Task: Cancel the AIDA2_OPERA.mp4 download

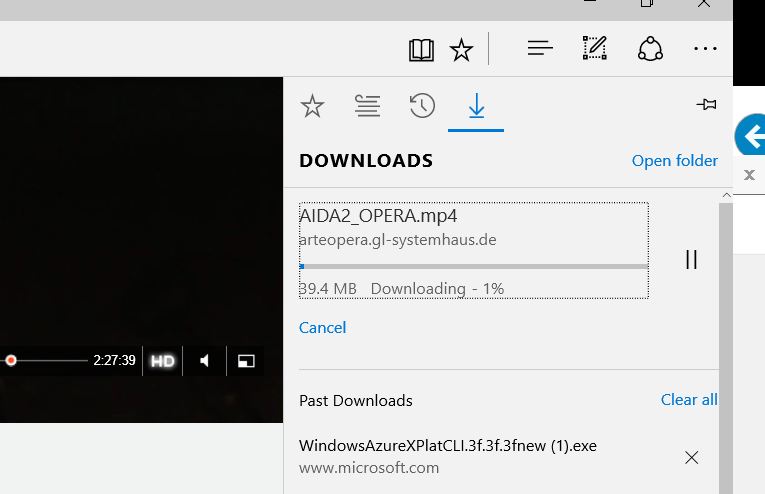Action: click(x=322, y=328)
